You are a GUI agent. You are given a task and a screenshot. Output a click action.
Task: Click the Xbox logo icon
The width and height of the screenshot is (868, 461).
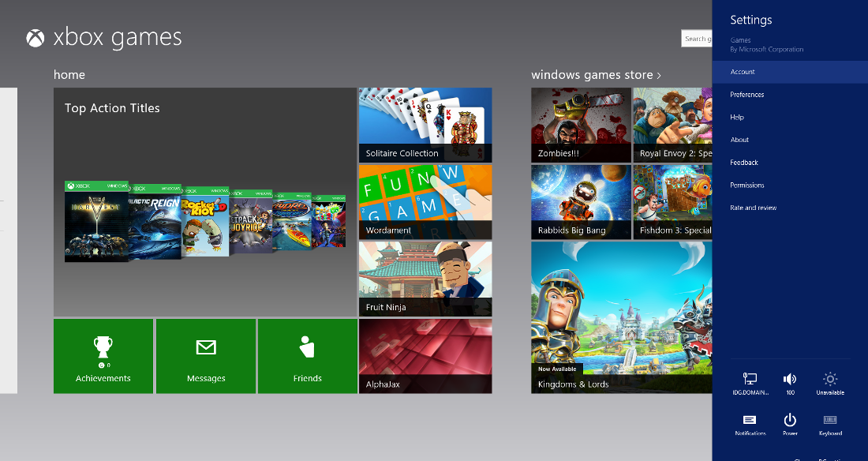[x=36, y=38]
